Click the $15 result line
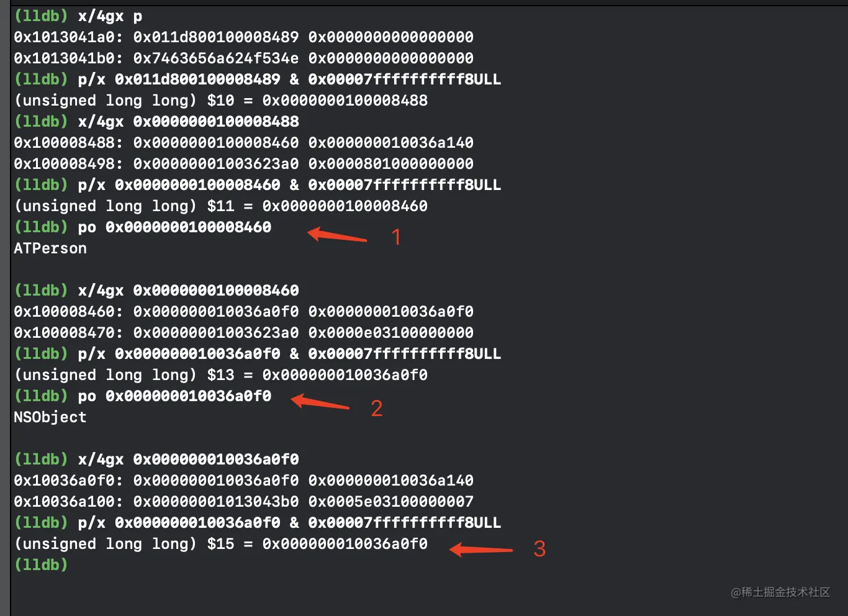848x616 pixels. pos(221,544)
